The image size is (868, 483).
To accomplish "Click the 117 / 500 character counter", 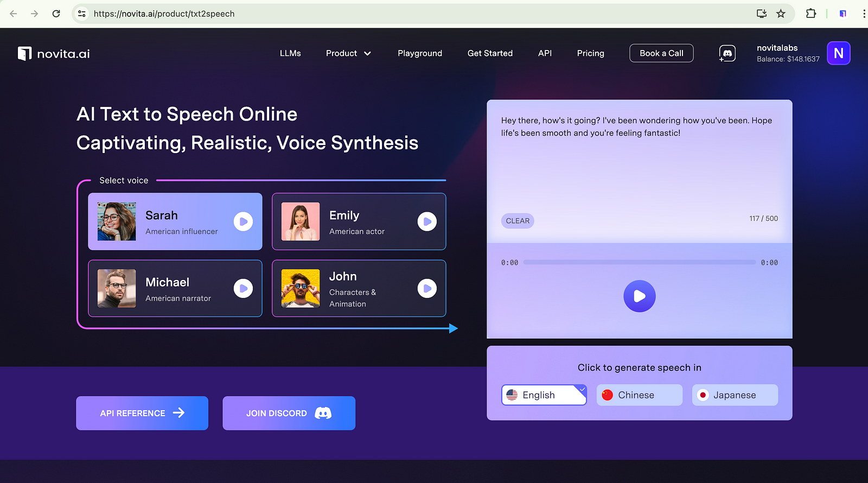I will tap(763, 219).
